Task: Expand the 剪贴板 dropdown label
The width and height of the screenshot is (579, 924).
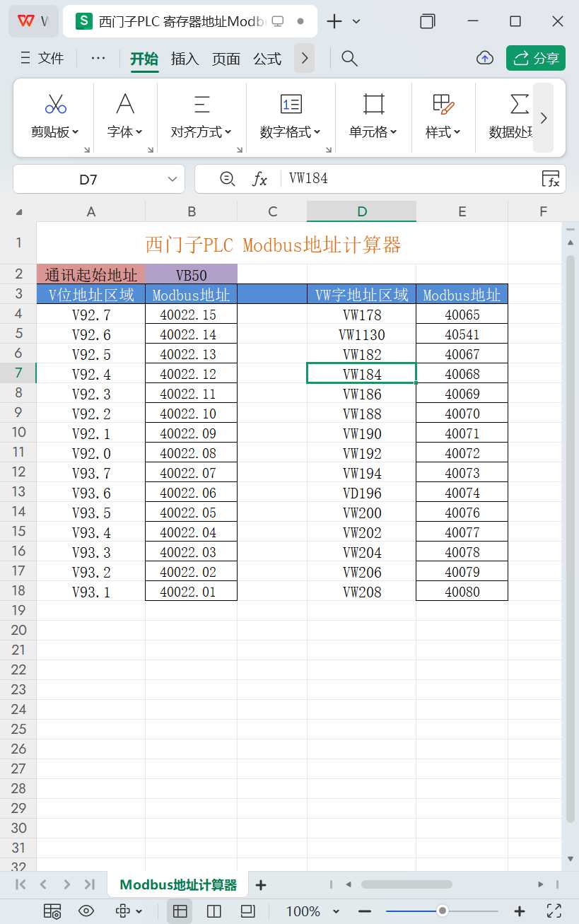Action: click(55, 132)
